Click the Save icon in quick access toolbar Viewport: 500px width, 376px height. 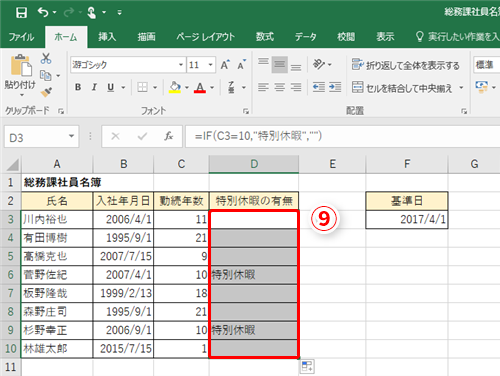22,13
